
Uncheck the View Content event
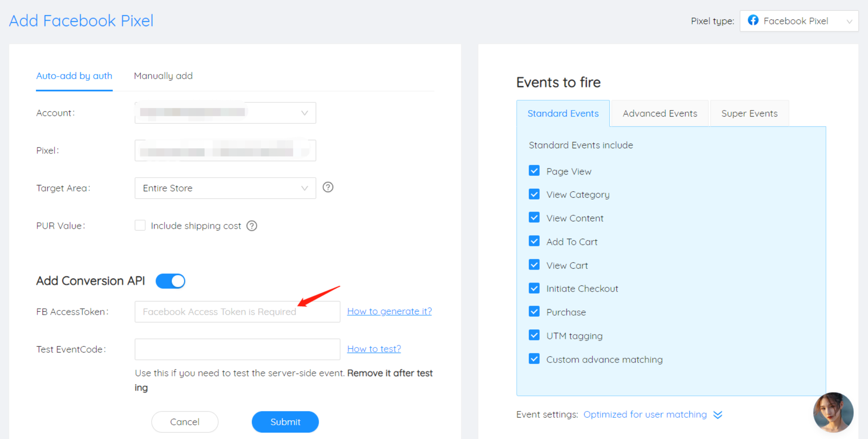[x=534, y=218]
